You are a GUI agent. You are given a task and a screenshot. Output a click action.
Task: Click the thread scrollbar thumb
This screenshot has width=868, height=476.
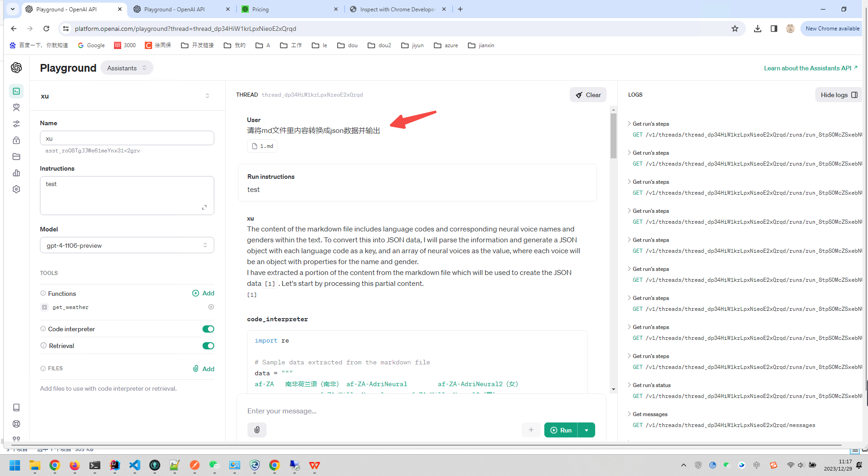(613, 135)
